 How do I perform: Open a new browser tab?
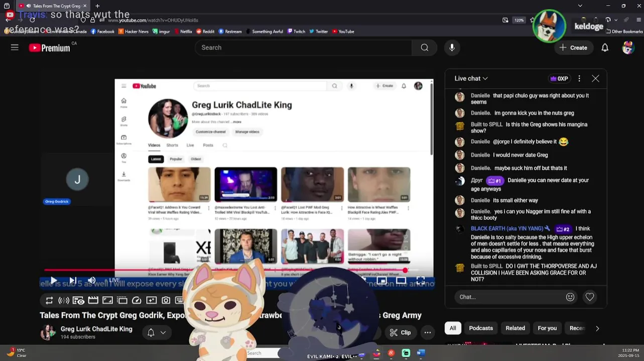pyautogui.click(x=97, y=6)
